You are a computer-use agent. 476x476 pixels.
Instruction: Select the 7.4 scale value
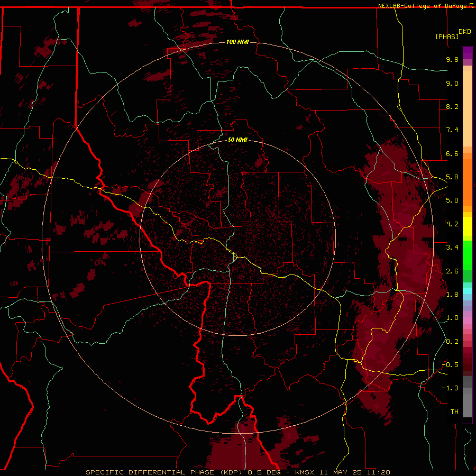pos(452,130)
